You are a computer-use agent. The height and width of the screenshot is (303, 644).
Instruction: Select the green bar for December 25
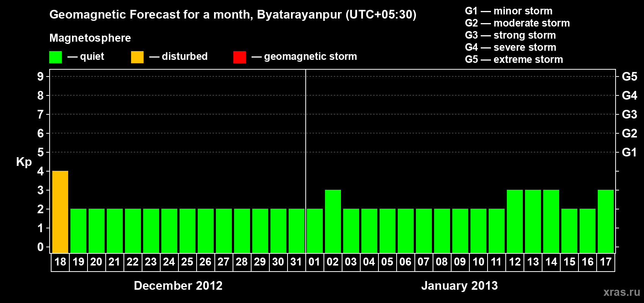[188, 231]
